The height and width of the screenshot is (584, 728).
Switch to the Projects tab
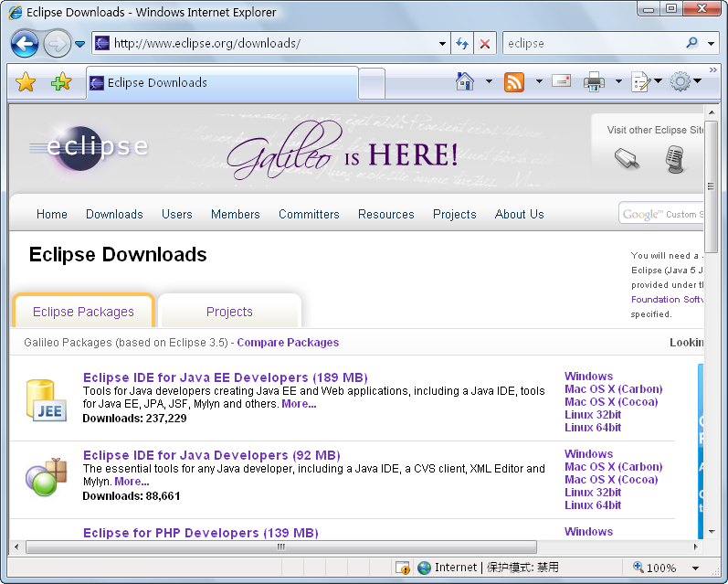(229, 312)
